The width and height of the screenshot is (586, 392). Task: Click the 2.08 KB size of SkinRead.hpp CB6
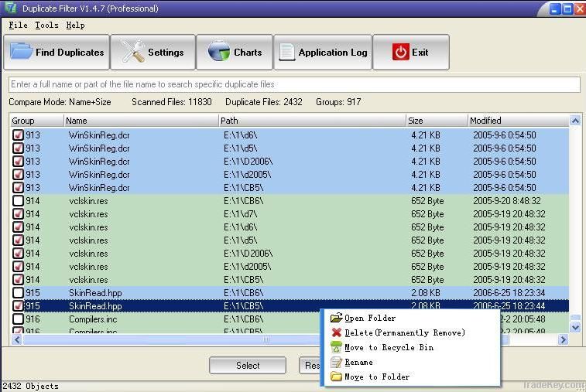tap(426, 293)
